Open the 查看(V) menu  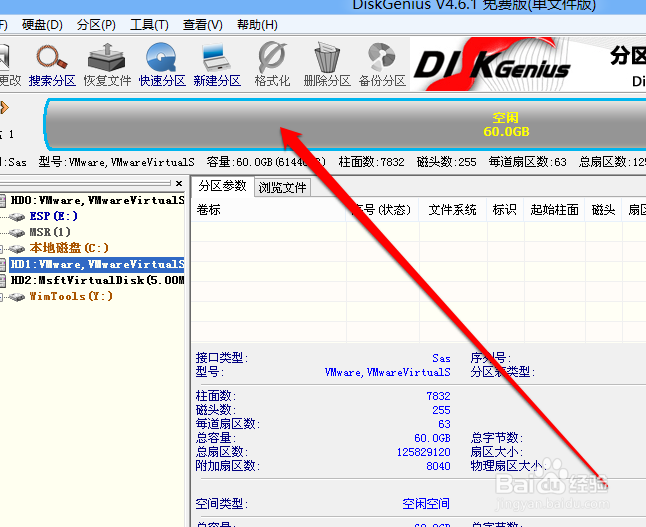202,25
